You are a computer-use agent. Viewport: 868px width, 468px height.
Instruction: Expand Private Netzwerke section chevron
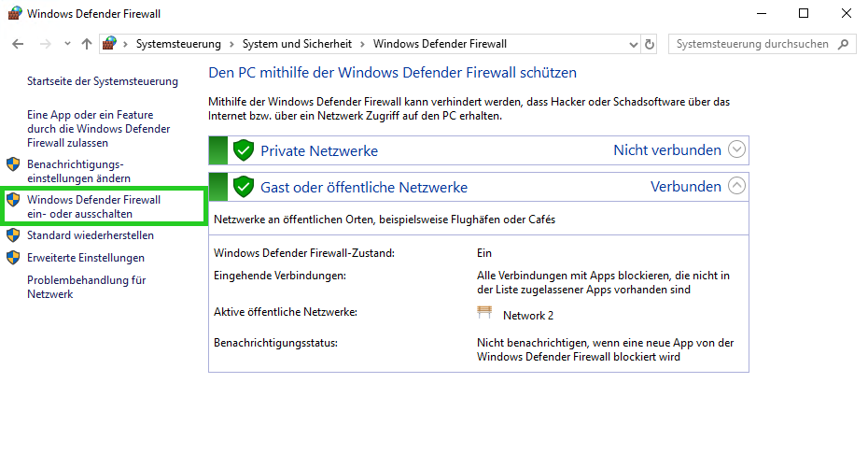(x=736, y=149)
